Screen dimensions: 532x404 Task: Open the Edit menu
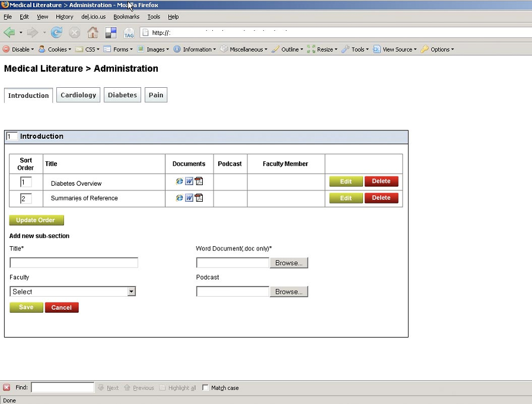click(24, 17)
